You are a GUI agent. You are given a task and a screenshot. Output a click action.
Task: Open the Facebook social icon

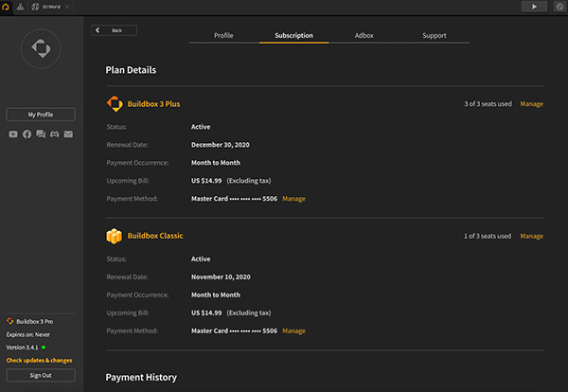pos(27,134)
